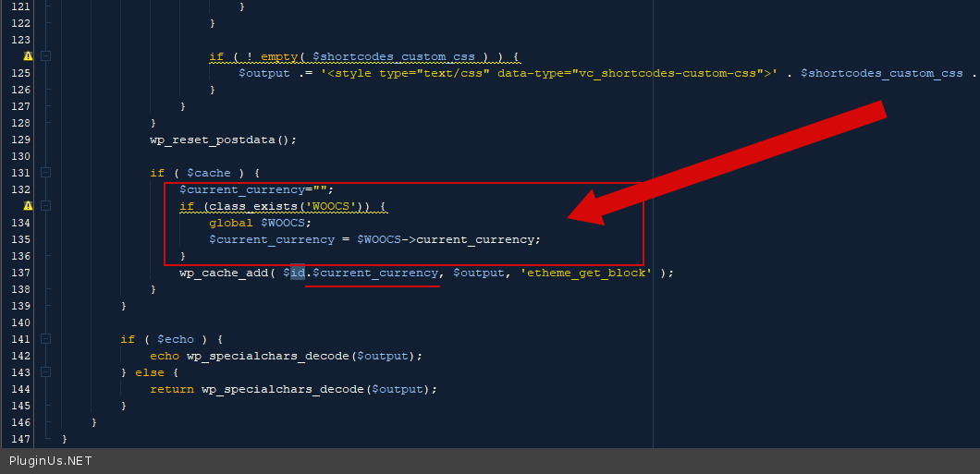This screenshot has height=474, width=980.
Task: Click the highlighted 'id' in wp_cache_add
Action: click(298, 273)
